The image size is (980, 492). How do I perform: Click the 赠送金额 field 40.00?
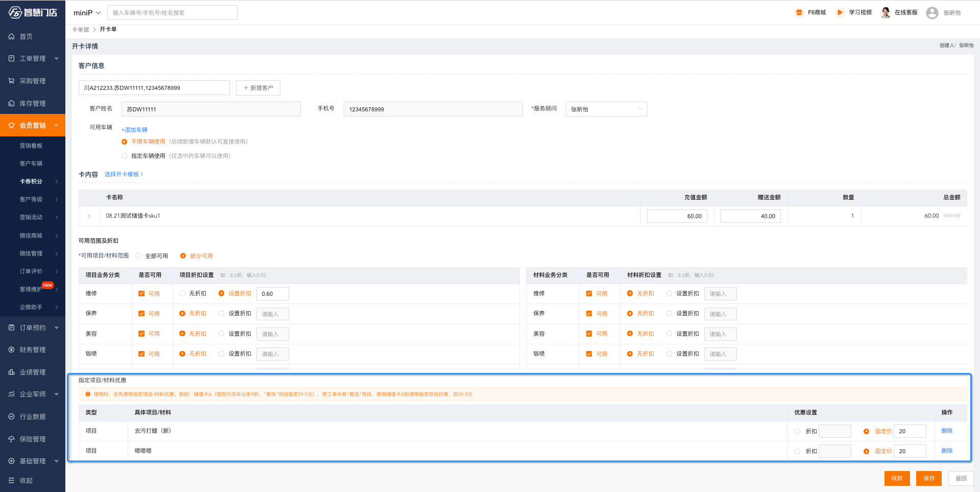click(x=751, y=216)
